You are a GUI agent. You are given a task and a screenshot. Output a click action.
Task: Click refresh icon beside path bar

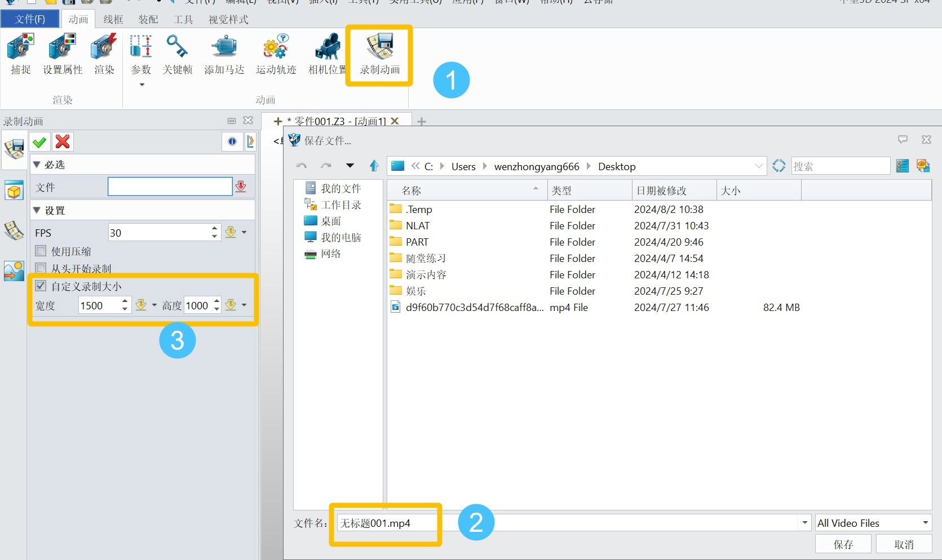coord(779,166)
